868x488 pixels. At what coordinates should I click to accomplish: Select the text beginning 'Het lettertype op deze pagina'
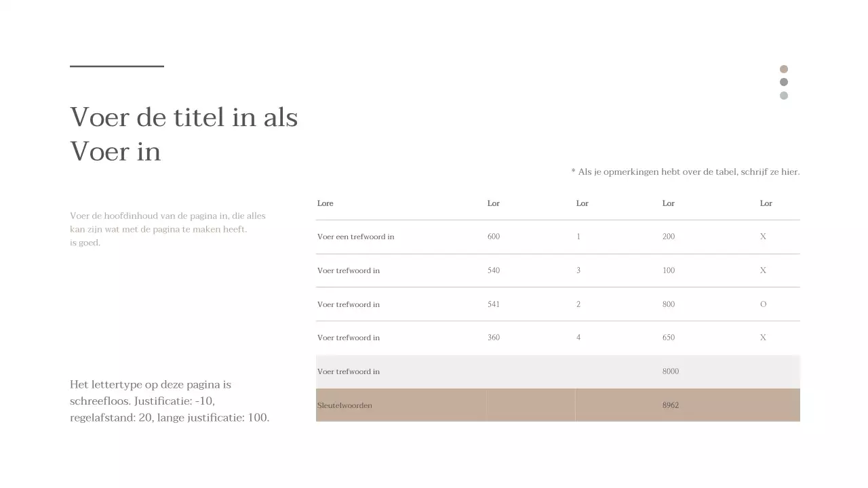170,401
